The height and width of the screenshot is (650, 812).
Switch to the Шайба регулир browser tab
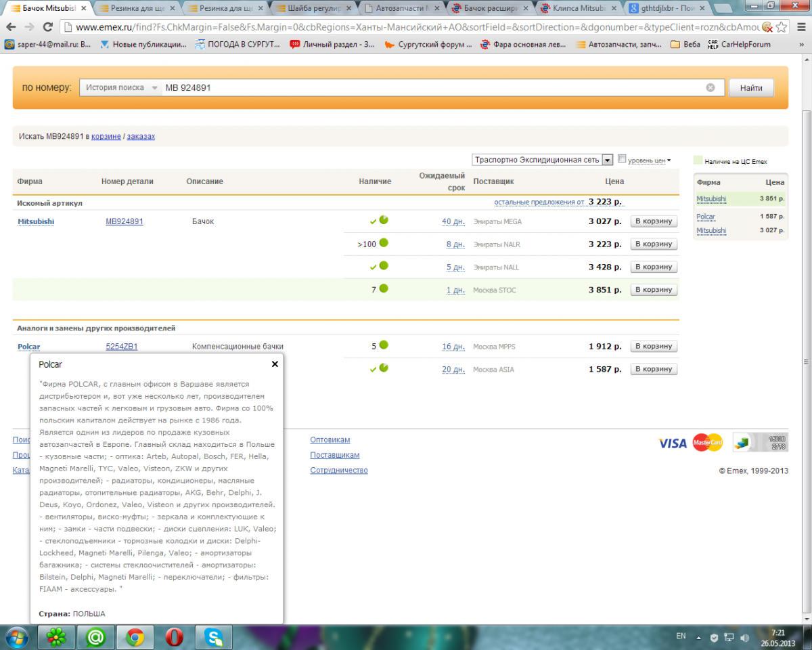tap(315, 8)
